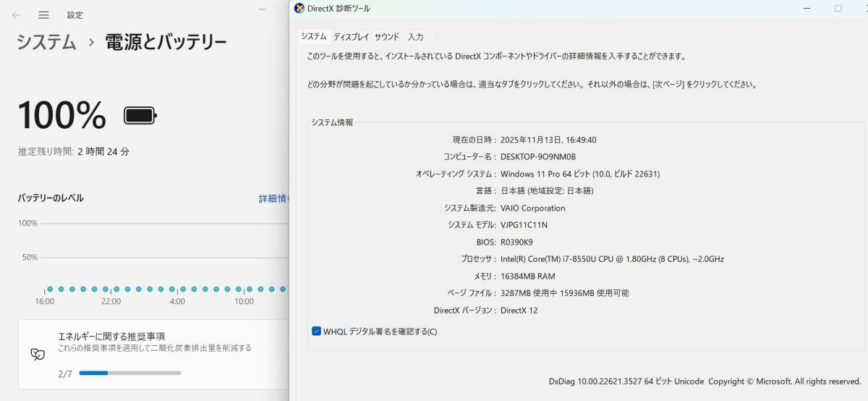Click the DirectX 診断ツール title bar text
The width and height of the screenshot is (868, 401).
tap(339, 9)
